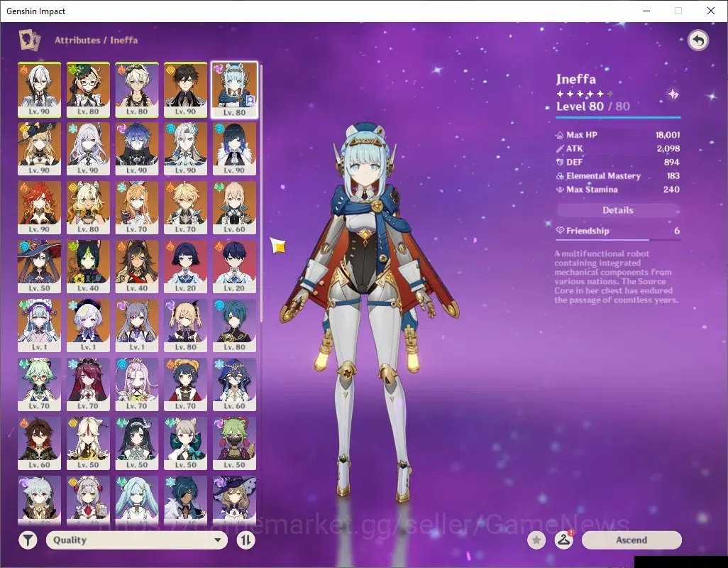Toggle ascending/descending sort order arrows
728x568 pixels.
click(246, 540)
